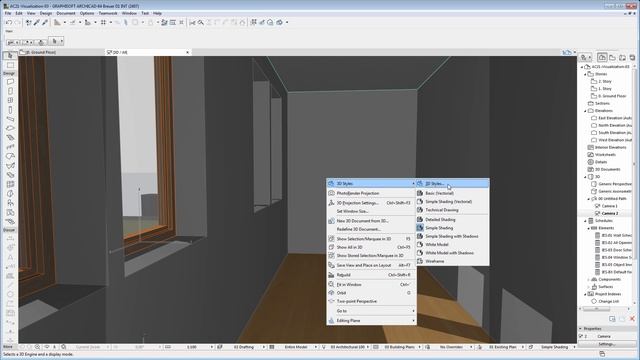640x360 pixels.
Task: Click the Navigator vertical scrollbar
Action: tap(634, 163)
